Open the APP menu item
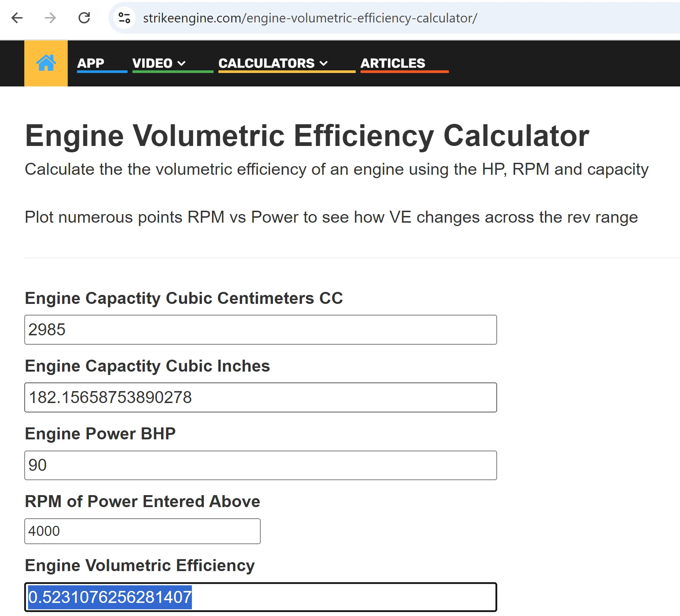The height and width of the screenshot is (616, 680). click(91, 63)
